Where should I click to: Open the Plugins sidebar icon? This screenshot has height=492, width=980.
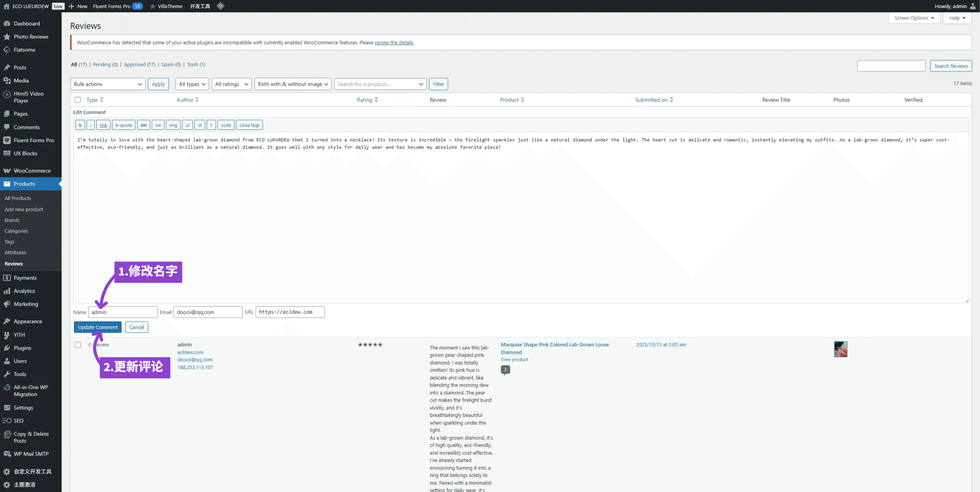click(x=7, y=348)
